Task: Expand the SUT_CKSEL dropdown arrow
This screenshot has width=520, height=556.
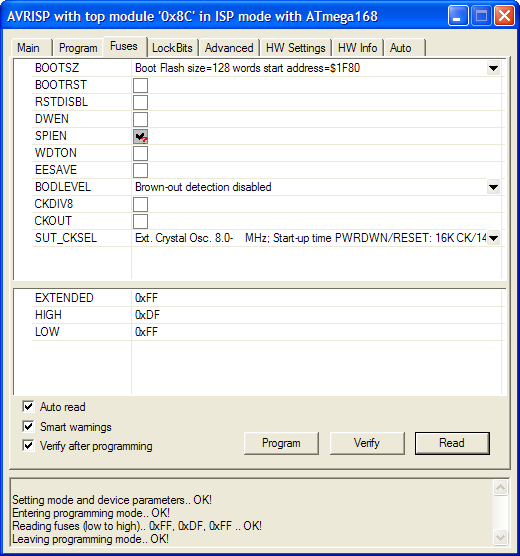Action: coord(493,238)
